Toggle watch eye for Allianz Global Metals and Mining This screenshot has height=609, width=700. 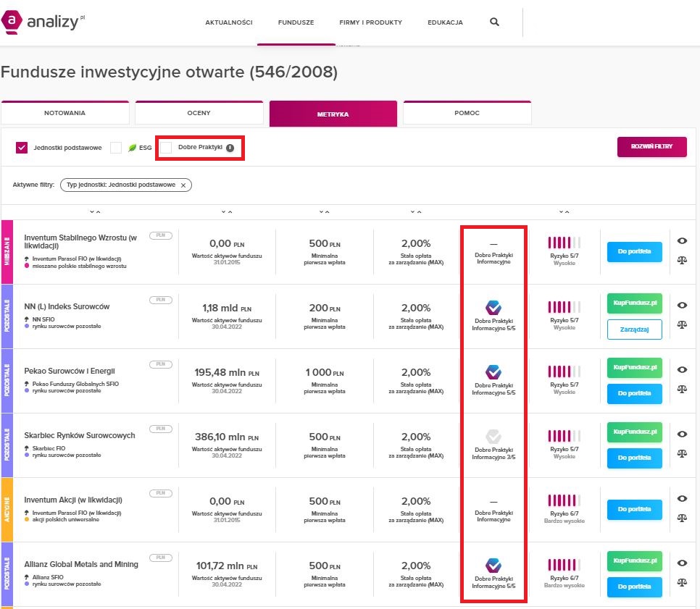coord(682,563)
